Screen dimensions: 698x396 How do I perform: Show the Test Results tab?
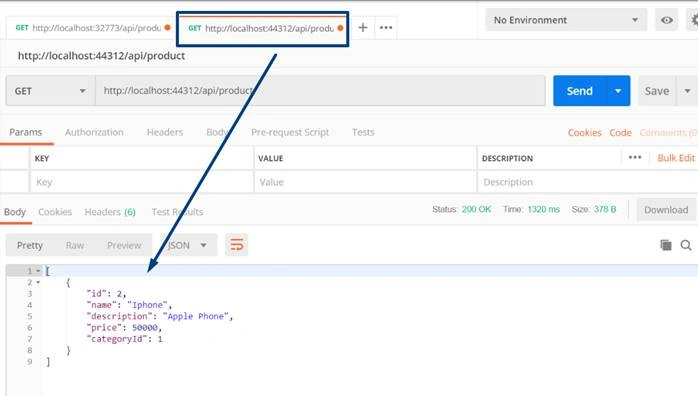coord(177,212)
